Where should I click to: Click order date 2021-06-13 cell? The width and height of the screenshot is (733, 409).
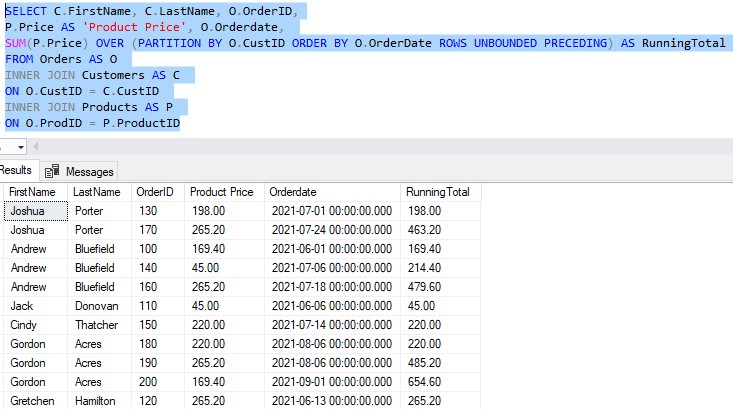pos(332,401)
